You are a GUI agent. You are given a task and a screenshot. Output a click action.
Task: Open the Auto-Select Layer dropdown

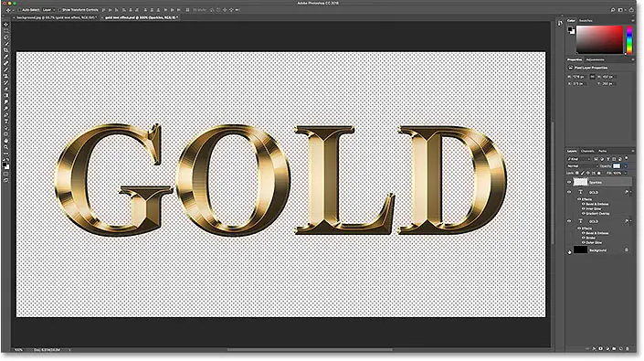(x=48, y=10)
